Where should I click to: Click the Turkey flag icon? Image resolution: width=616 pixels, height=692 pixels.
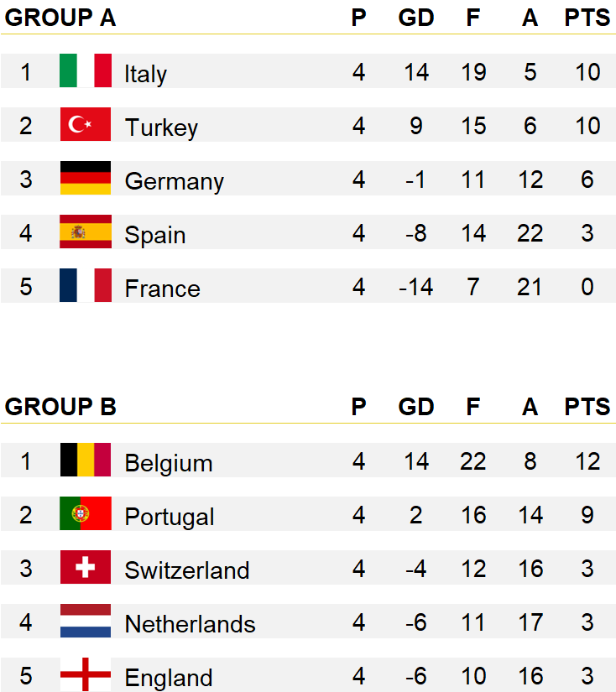tap(86, 124)
